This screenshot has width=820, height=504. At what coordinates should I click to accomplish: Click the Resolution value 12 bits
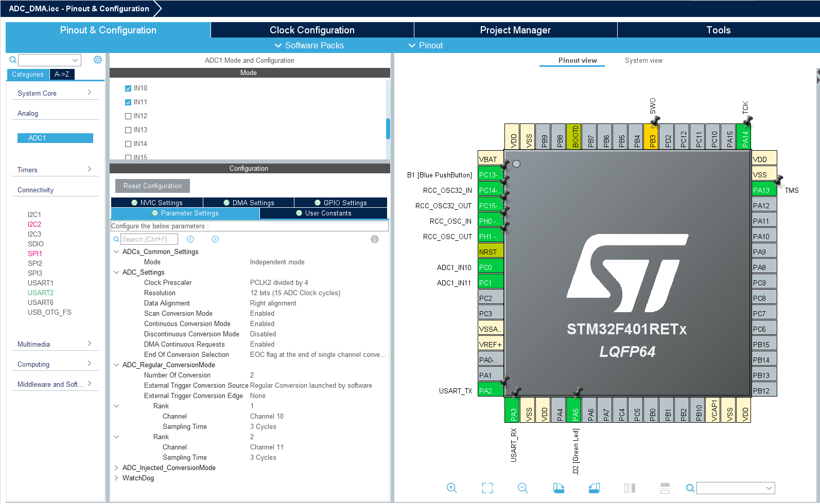click(295, 293)
